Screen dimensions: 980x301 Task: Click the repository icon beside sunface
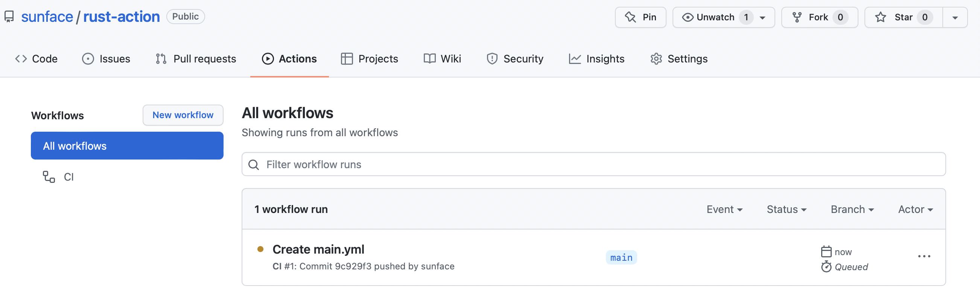pyautogui.click(x=9, y=17)
